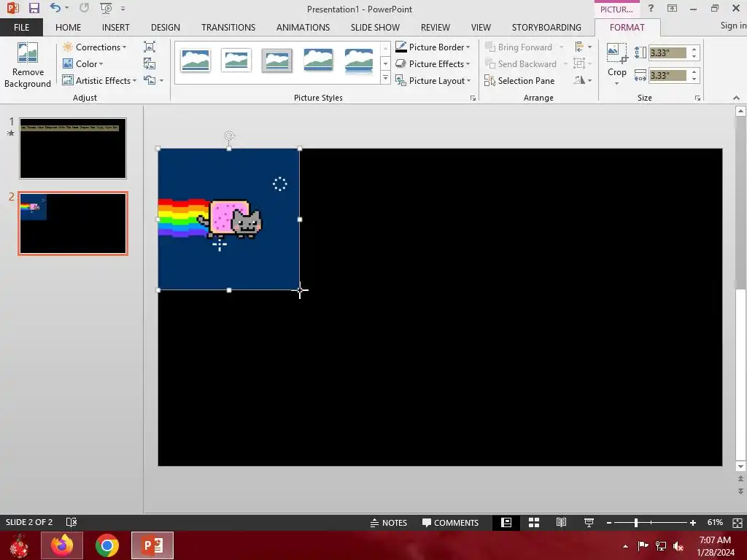Click the shape height input field

[x=668, y=52]
